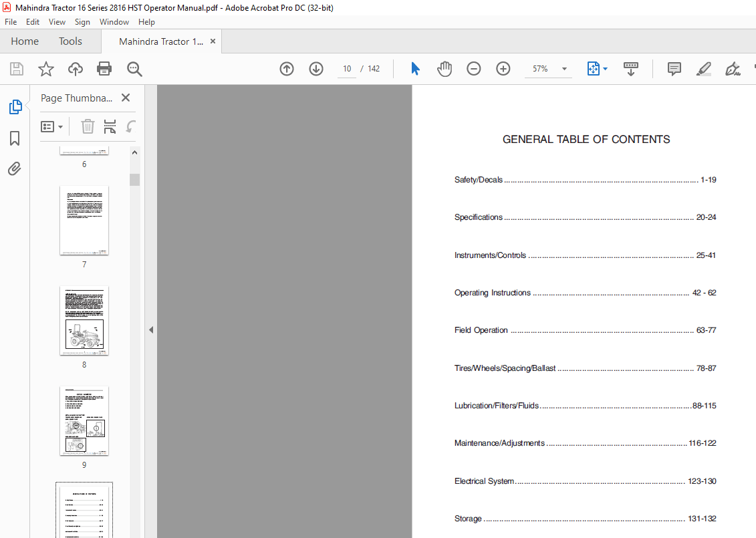
Task: Print the document using the printer icon
Action: click(104, 69)
